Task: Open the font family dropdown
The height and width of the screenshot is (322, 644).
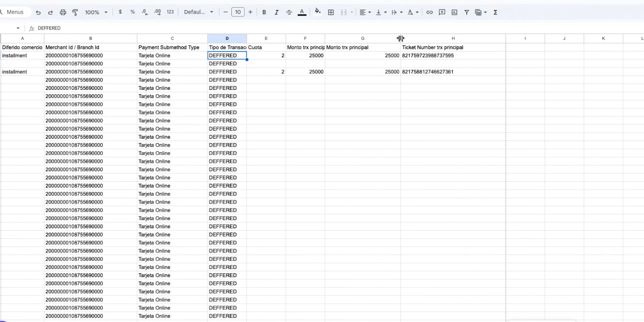Action: [198, 12]
